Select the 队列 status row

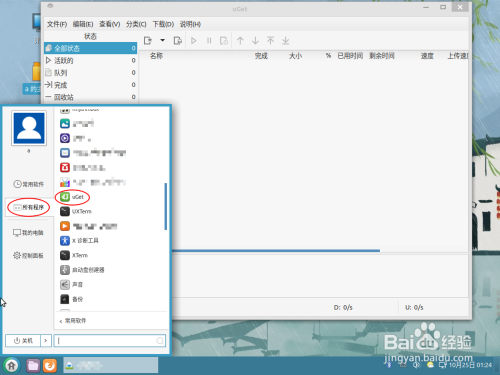click(91, 73)
